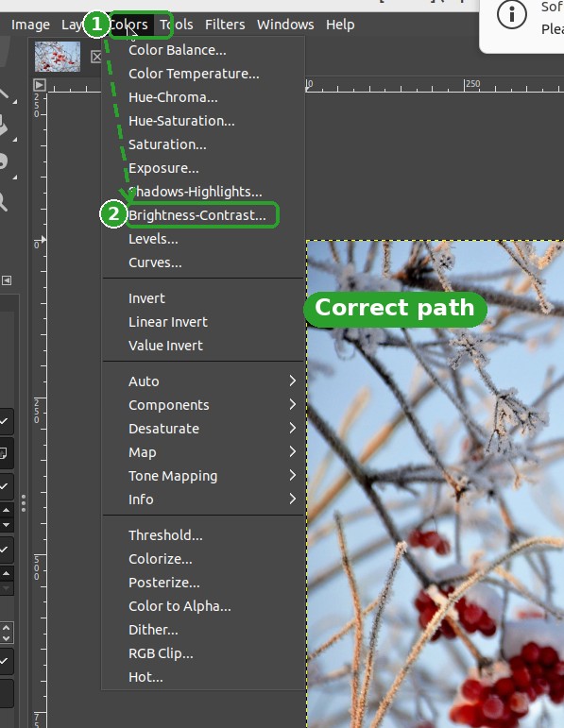The image size is (564, 728).
Task: Open the Help menu
Action: 340,25
